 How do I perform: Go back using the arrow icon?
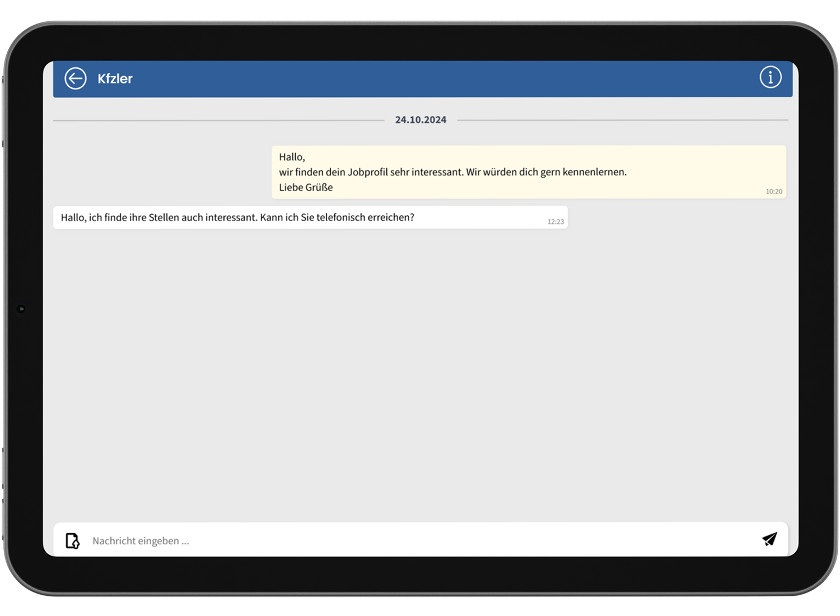click(76, 78)
